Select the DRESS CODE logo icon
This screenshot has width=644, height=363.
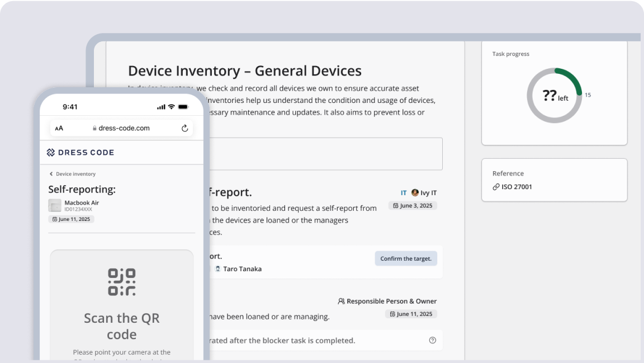[51, 152]
